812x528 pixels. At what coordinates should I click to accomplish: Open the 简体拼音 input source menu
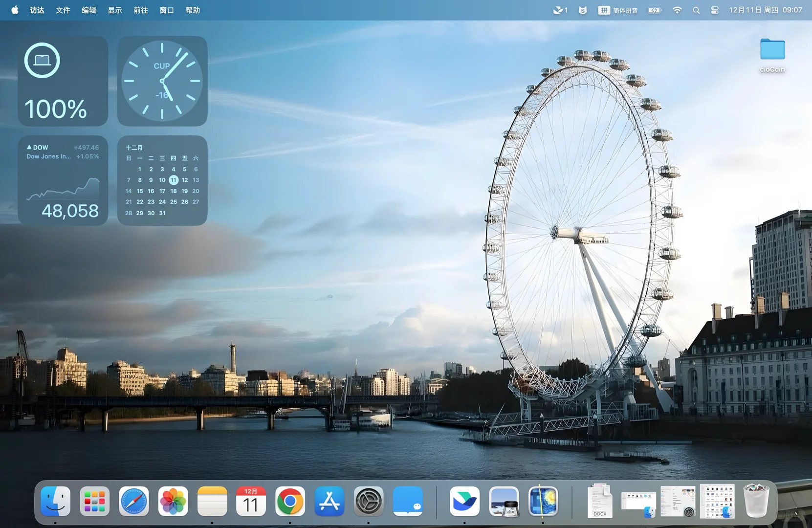[618, 10]
